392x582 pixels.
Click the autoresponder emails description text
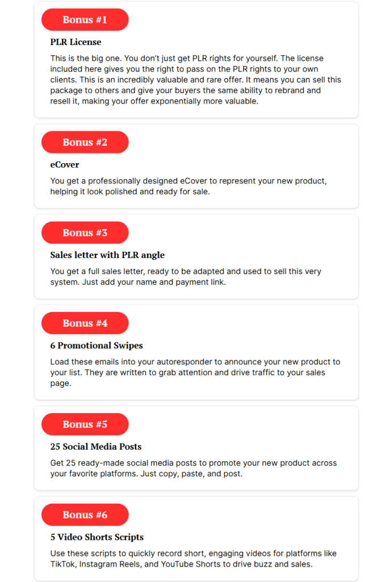point(195,373)
